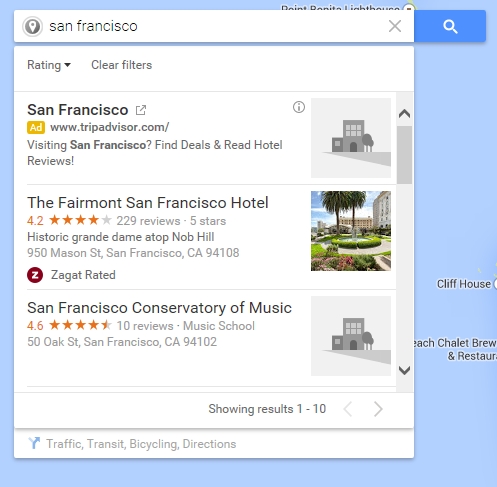Open the Rating filter dropdown
The width and height of the screenshot is (497, 487).
(49, 65)
